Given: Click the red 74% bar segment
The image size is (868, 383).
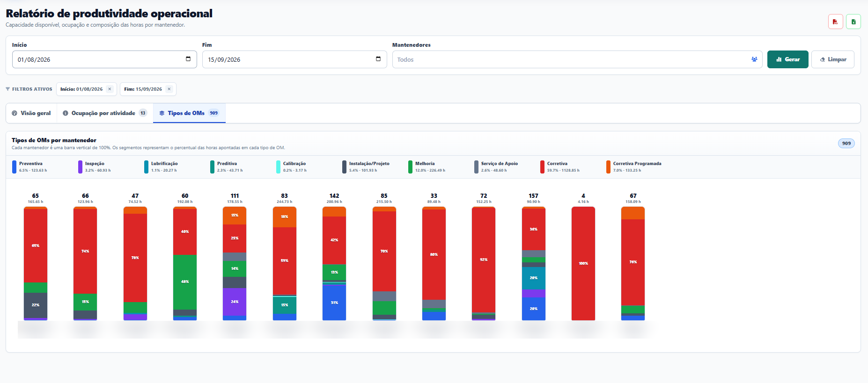Looking at the screenshot, I should (85, 251).
